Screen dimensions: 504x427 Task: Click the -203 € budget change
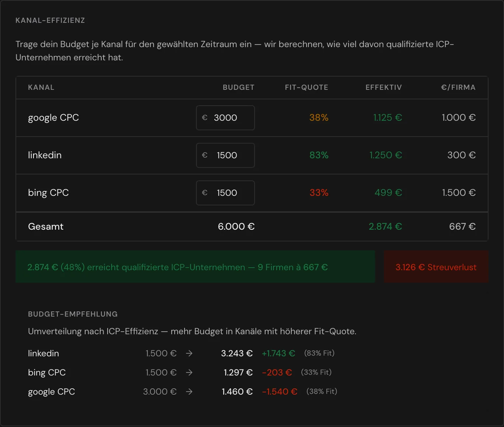click(x=277, y=373)
